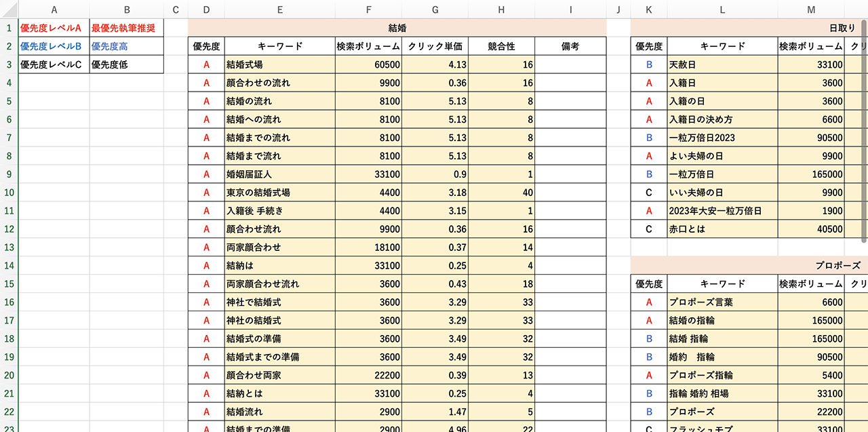
Task: Click keyword cell 結納とは
Action: tap(280, 394)
